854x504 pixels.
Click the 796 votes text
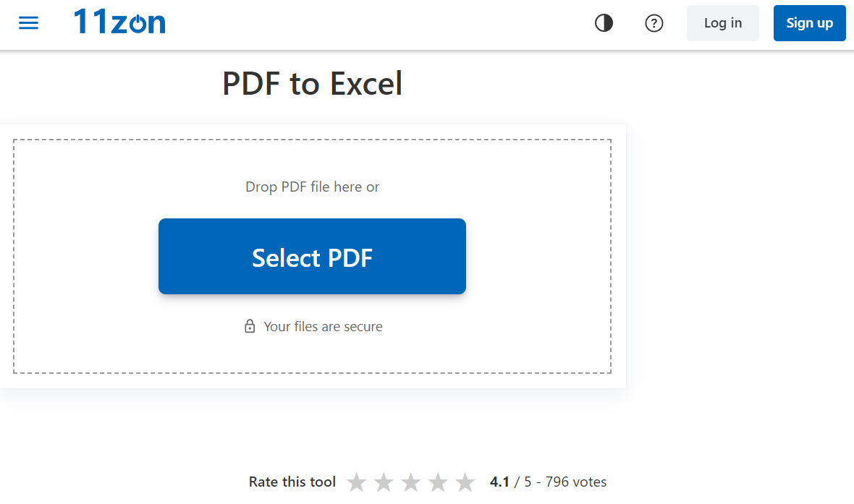(575, 482)
